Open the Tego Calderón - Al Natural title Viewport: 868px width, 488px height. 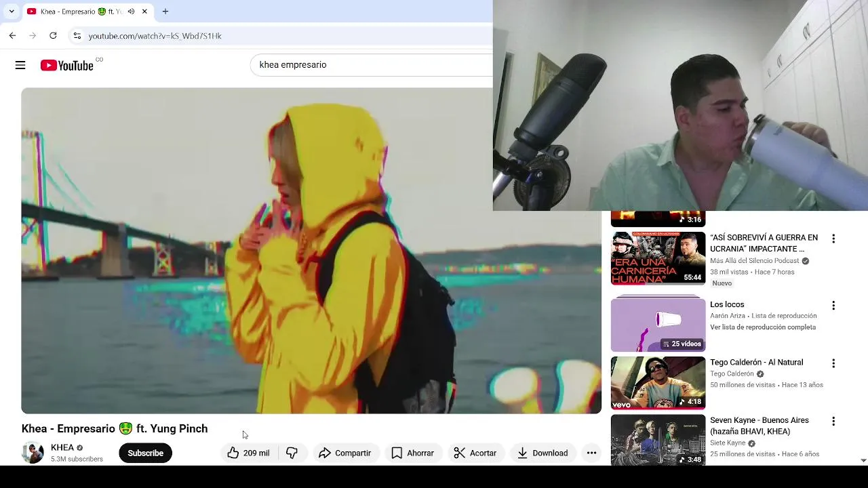pyautogui.click(x=756, y=363)
